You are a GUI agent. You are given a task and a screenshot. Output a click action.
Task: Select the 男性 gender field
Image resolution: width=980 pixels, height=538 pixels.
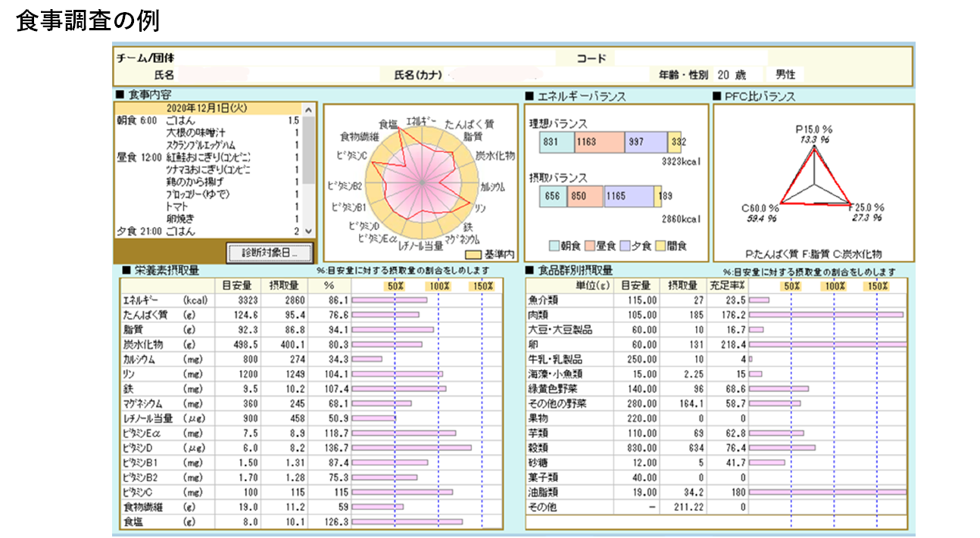coord(785,75)
